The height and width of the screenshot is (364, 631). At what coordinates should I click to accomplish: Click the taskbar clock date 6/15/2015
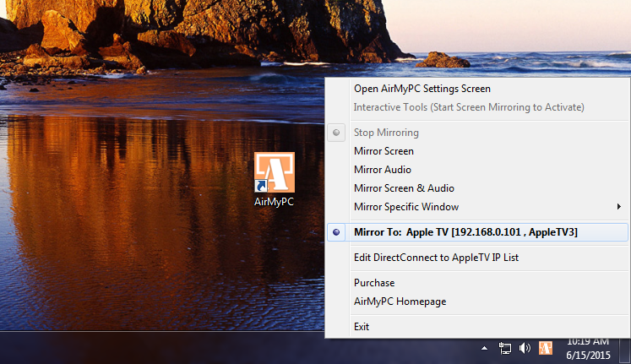tap(588, 356)
